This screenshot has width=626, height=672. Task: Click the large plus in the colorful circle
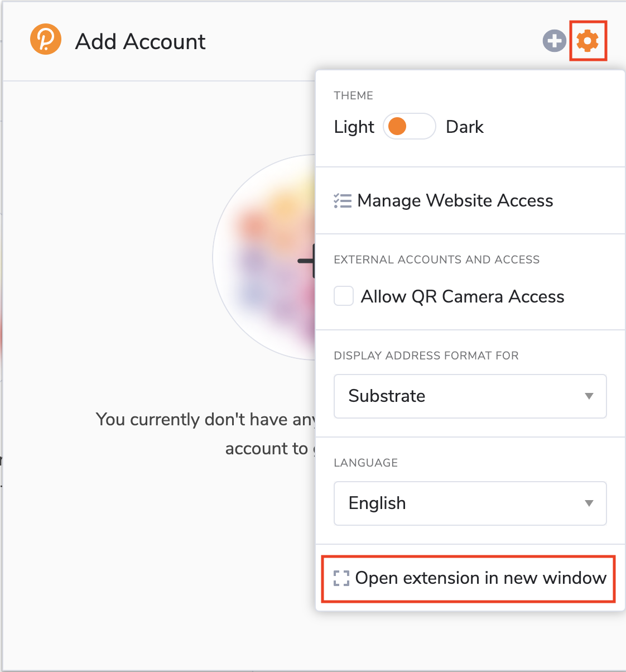click(306, 261)
